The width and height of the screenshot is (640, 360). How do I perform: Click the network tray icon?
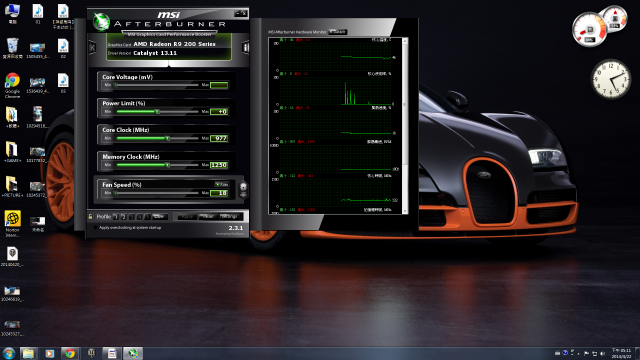595,353
